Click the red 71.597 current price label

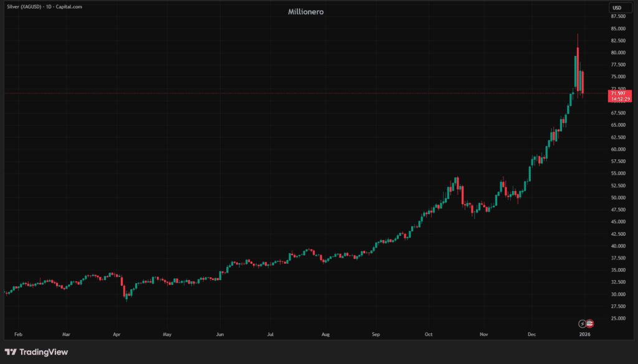621,93
